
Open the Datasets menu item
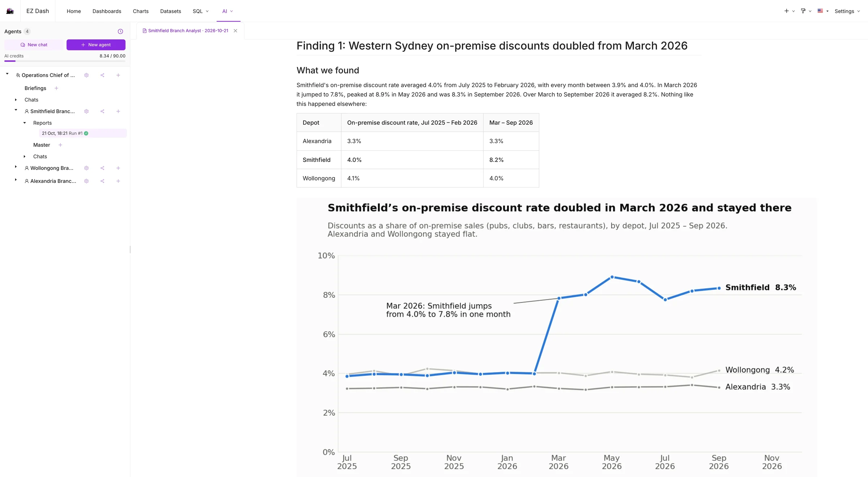(x=171, y=11)
